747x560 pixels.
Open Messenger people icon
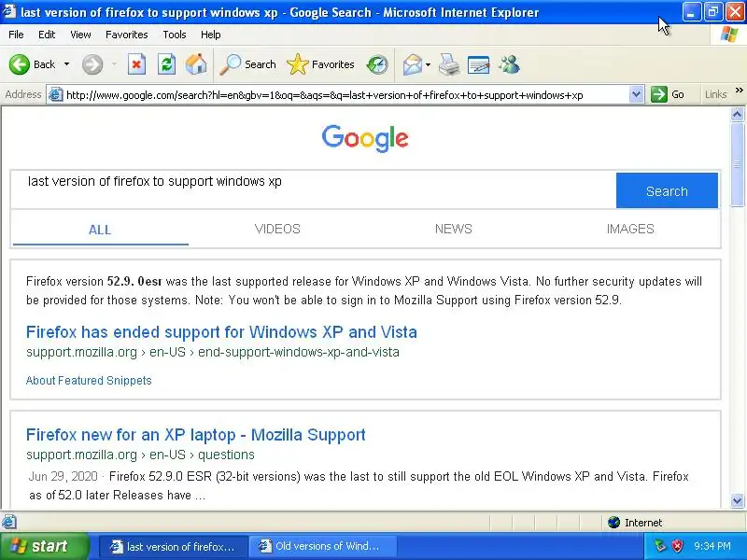coord(509,64)
